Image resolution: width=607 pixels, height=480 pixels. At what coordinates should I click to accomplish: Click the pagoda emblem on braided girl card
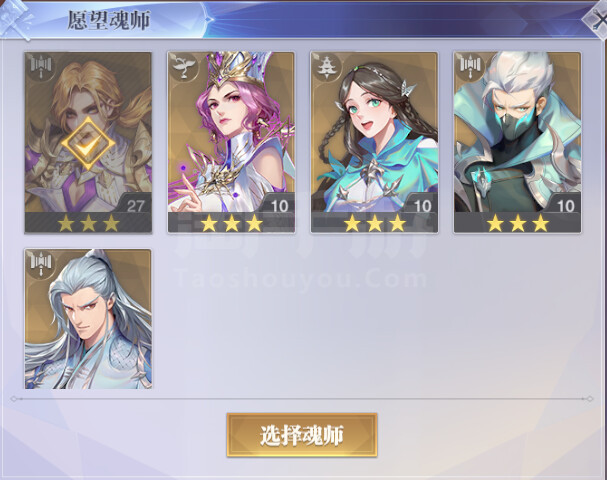(327, 67)
